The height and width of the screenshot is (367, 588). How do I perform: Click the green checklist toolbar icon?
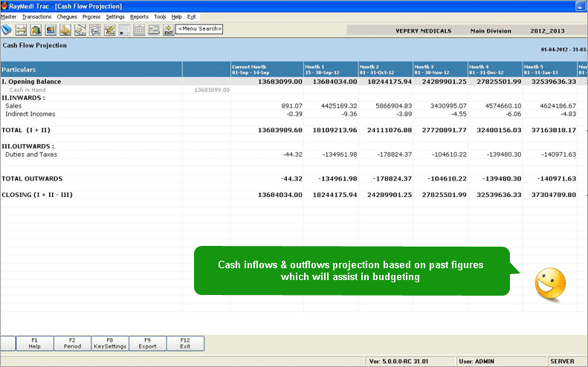(x=109, y=30)
